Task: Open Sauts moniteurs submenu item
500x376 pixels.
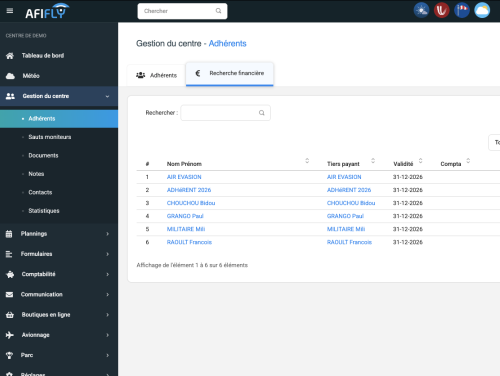Action: coord(50,137)
